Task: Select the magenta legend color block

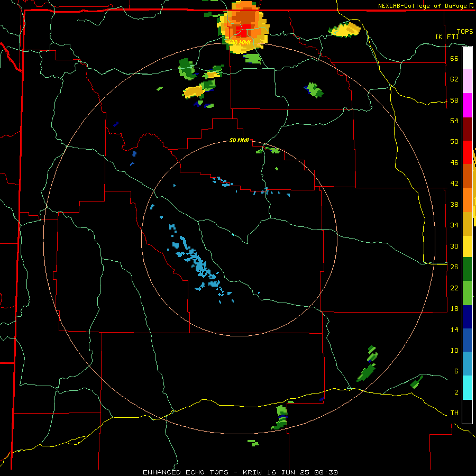Action: coord(467,105)
